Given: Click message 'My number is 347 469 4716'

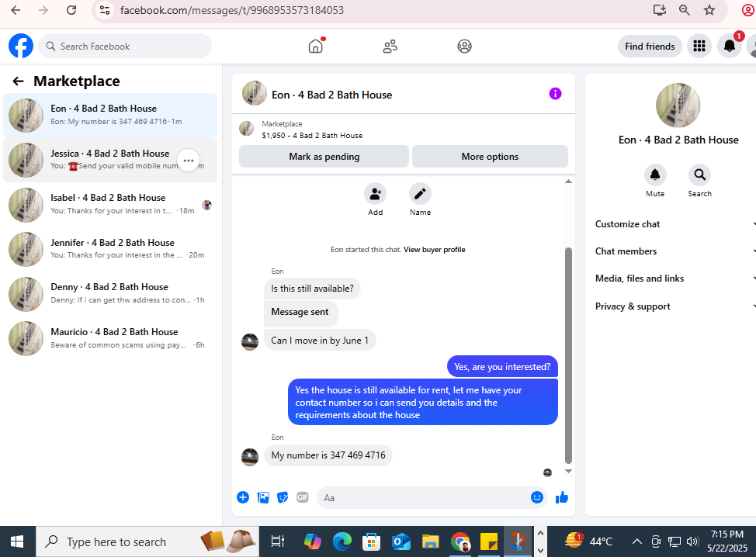Looking at the screenshot, I should [328, 455].
